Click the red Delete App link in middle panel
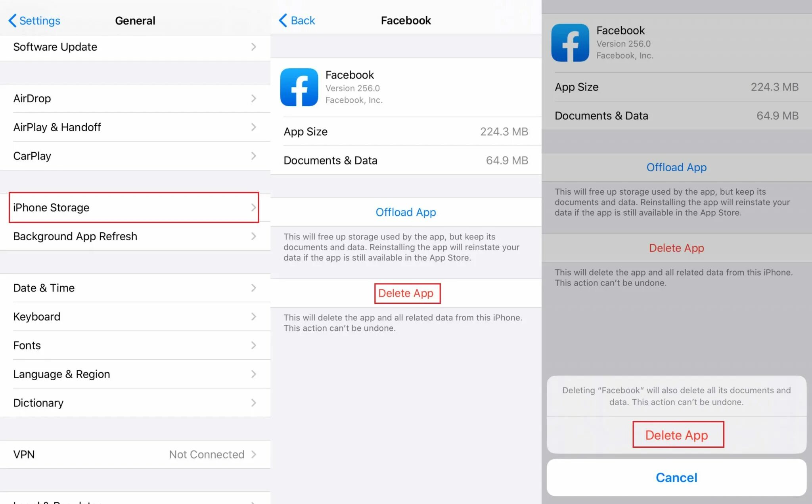The image size is (812, 504). coord(406,293)
